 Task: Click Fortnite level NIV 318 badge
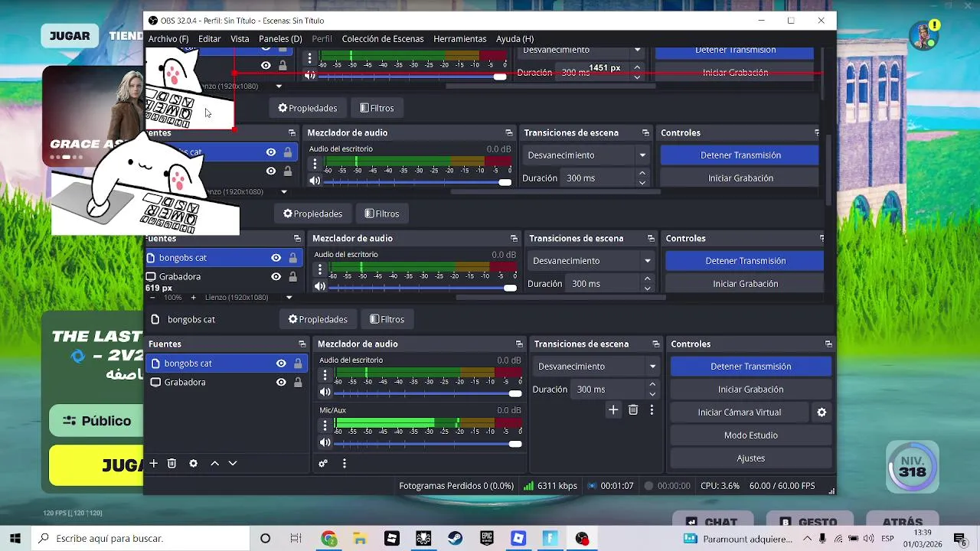click(x=913, y=467)
